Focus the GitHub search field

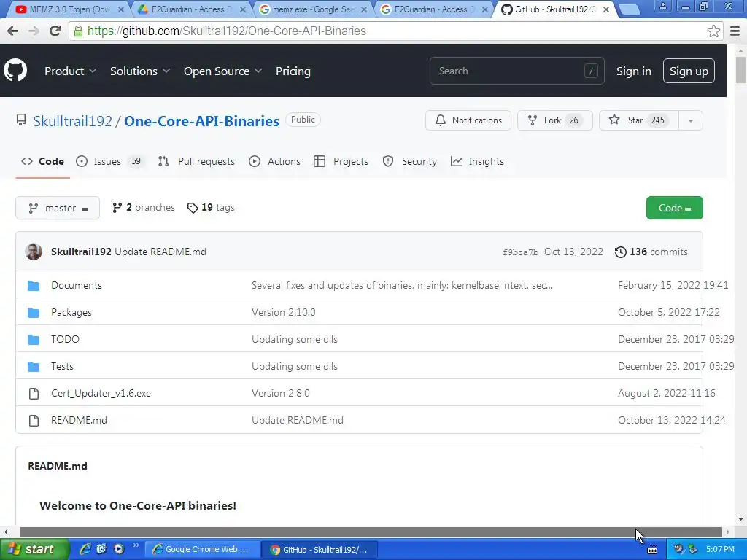pos(517,71)
